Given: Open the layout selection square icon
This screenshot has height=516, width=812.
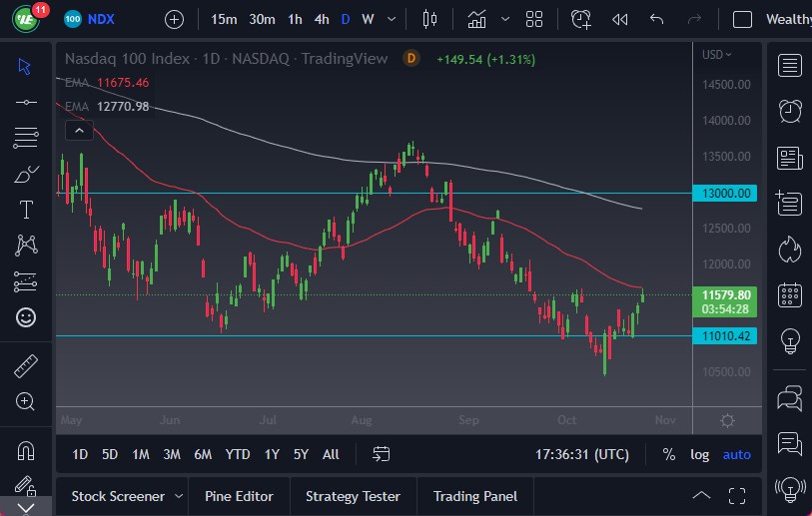Looking at the screenshot, I should [742, 20].
